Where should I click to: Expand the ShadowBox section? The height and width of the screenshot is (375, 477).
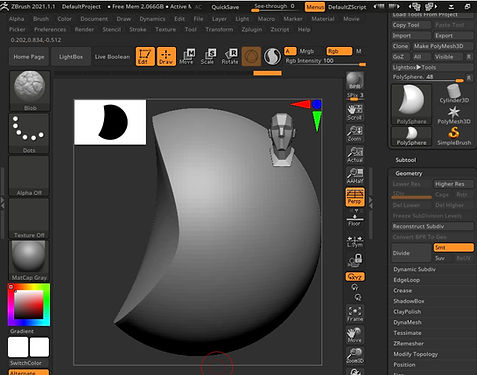pos(409,301)
